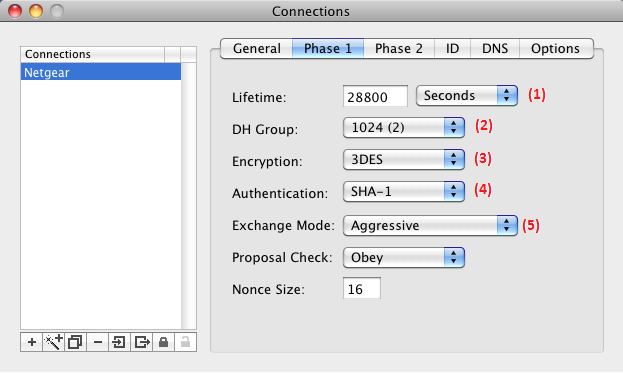The height and width of the screenshot is (373, 623).
Task: Click the Nonce Size 16 field
Action: 362,288
